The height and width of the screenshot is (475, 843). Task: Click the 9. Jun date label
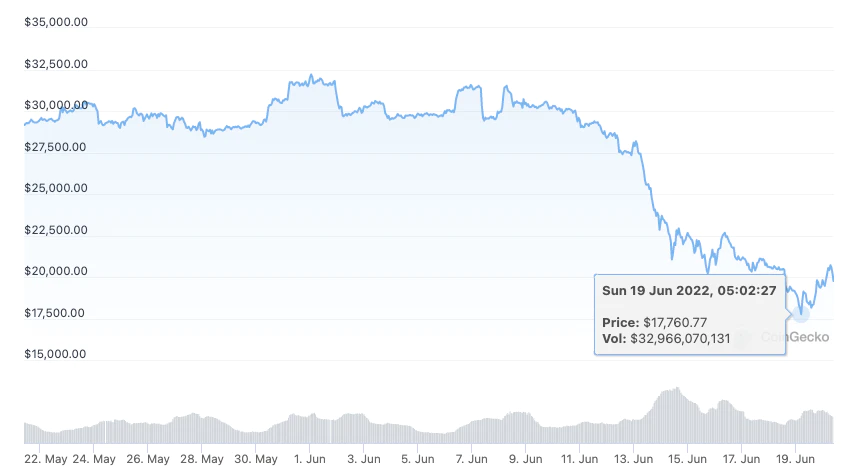pos(525,459)
